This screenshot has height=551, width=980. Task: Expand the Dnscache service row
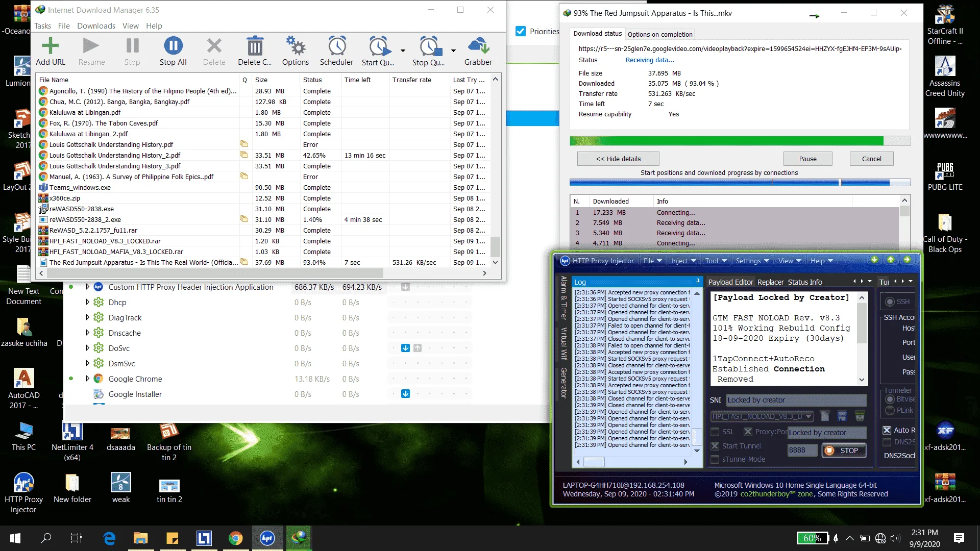coord(87,333)
